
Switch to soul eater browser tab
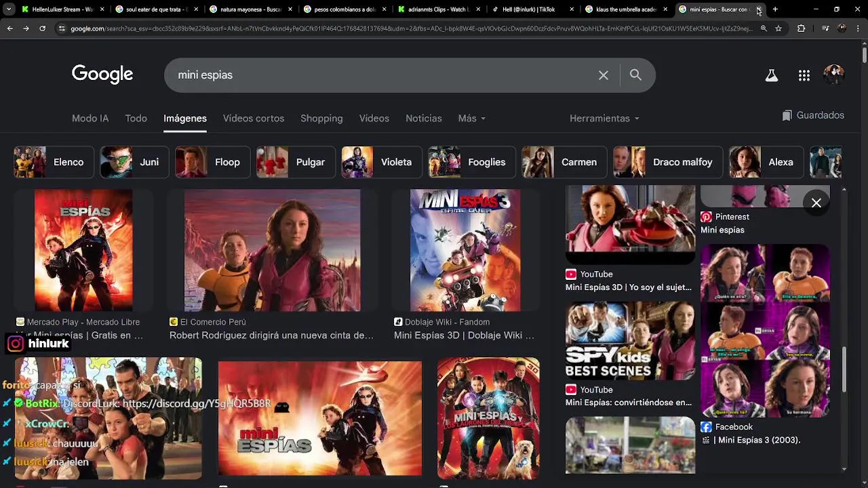click(156, 9)
